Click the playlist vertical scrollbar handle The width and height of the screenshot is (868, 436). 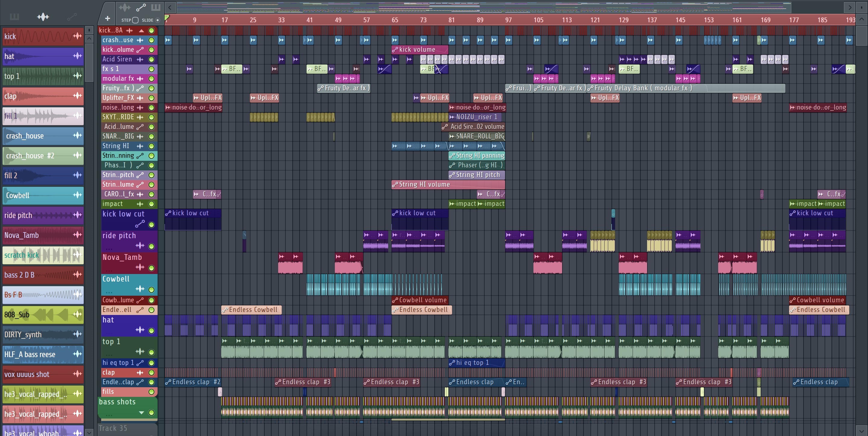click(x=862, y=35)
